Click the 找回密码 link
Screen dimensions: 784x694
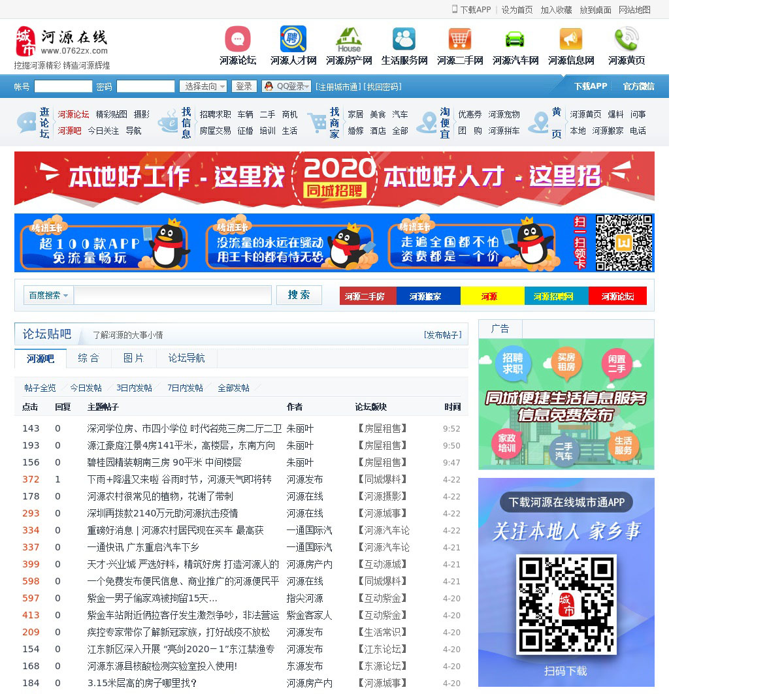[x=383, y=86]
